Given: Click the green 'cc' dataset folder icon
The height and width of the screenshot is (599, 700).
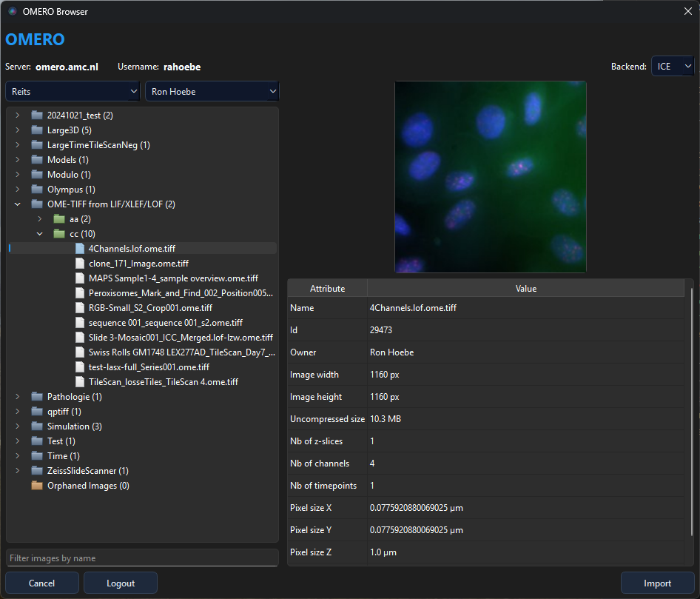Looking at the screenshot, I should coord(59,234).
